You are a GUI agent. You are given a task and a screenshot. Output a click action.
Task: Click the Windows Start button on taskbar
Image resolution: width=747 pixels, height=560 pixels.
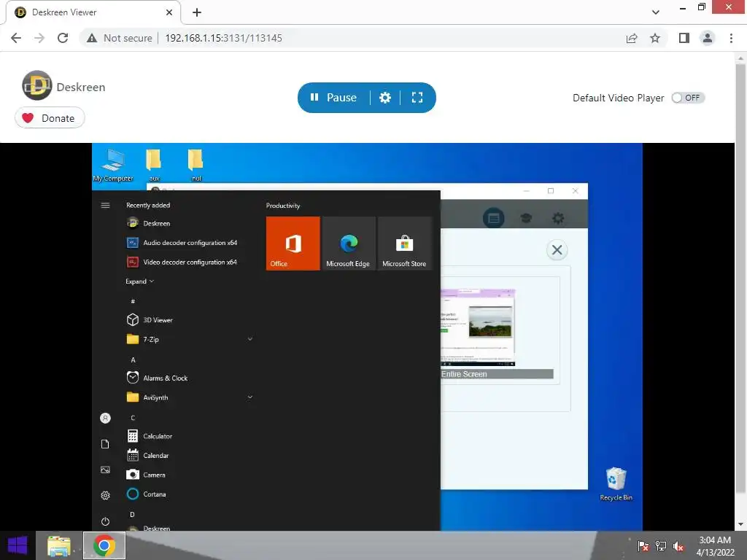click(18, 545)
